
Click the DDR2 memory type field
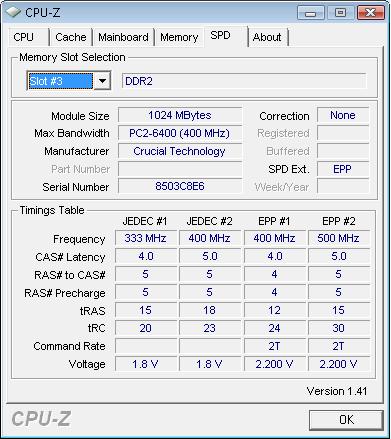pos(244,81)
